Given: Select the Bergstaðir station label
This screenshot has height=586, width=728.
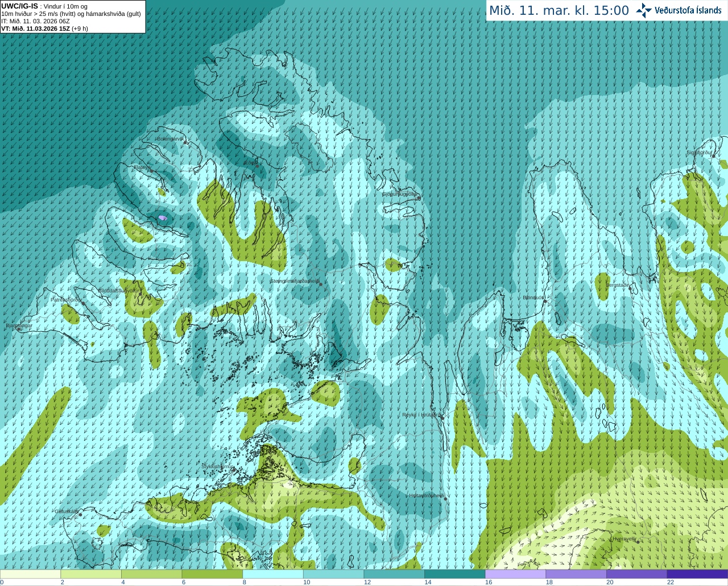Looking at the screenshot, I should 618,285.
